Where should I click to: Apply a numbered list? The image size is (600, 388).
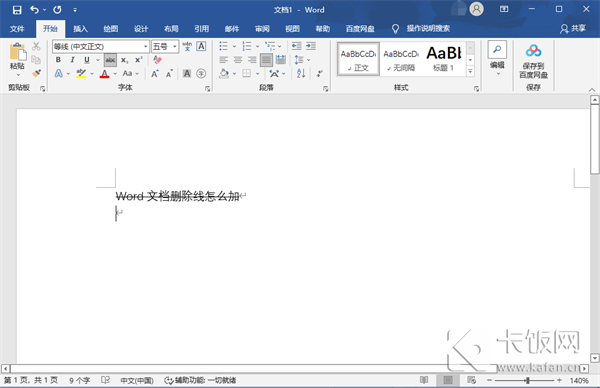(x=247, y=46)
